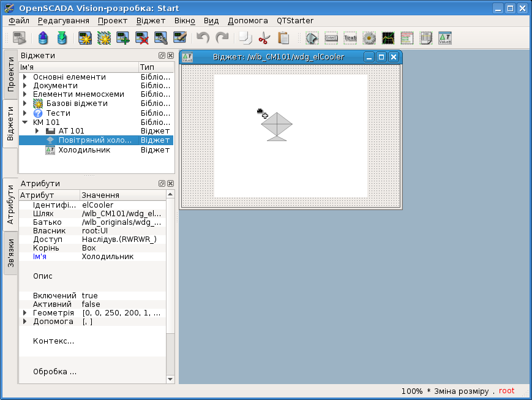Expand the Геометрія attribute row

pyautogui.click(x=25, y=313)
